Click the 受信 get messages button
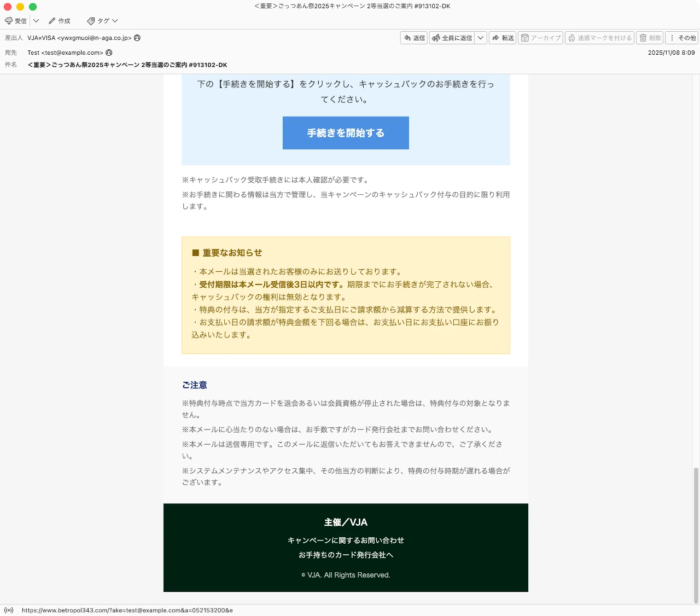This screenshot has height=616, width=700. coord(16,21)
